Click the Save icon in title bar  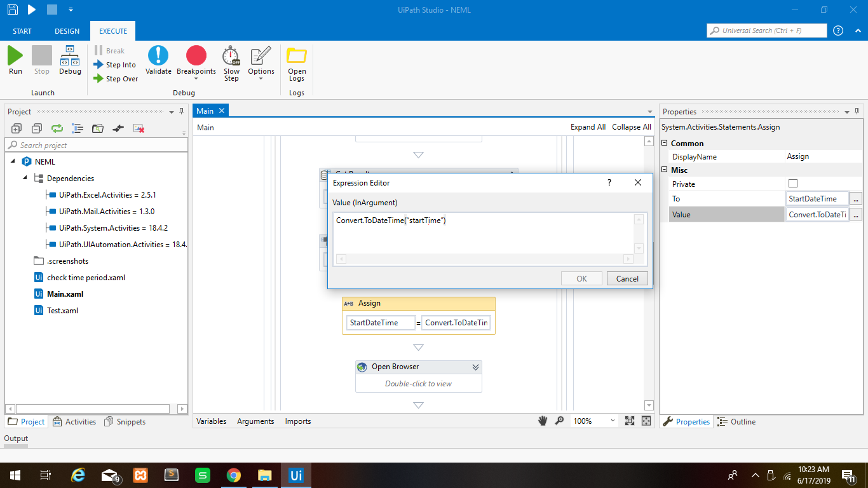tap(13, 10)
